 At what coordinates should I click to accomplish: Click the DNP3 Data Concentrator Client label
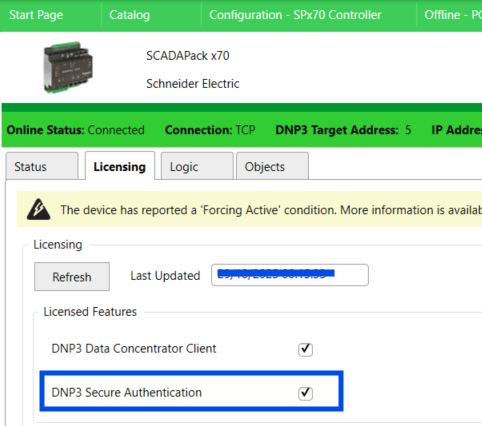pyautogui.click(x=134, y=349)
